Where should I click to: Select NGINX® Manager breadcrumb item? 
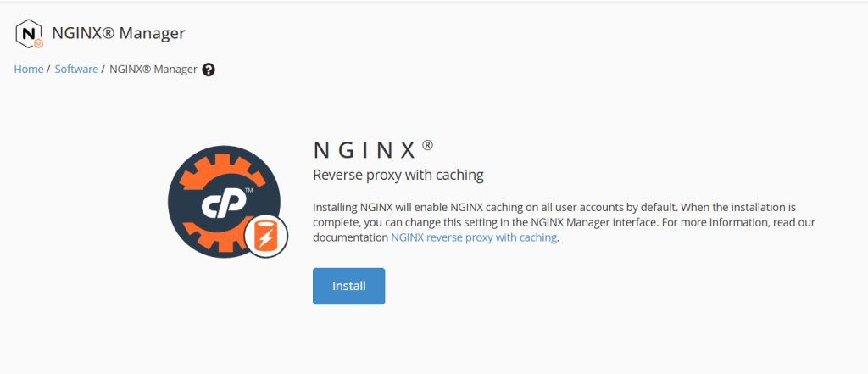point(153,70)
